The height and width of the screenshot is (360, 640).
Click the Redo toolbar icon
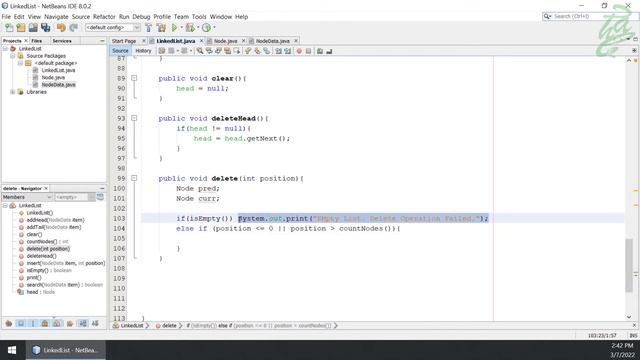pyautogui.click(x=73, y=27)
